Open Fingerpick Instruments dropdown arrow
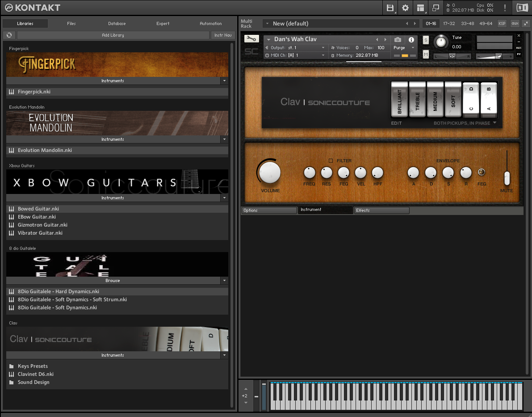 point(224,81)
